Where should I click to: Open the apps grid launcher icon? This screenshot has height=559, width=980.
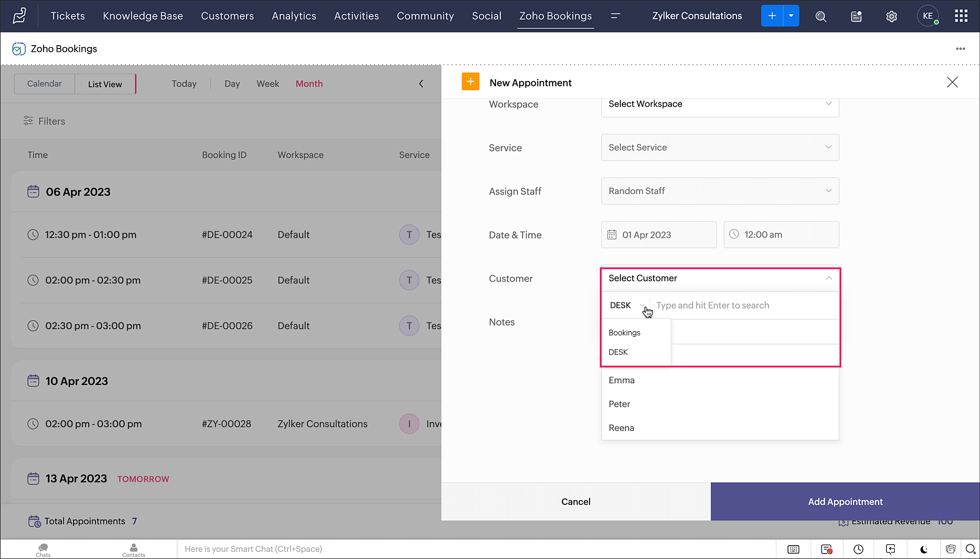[961, 16]
